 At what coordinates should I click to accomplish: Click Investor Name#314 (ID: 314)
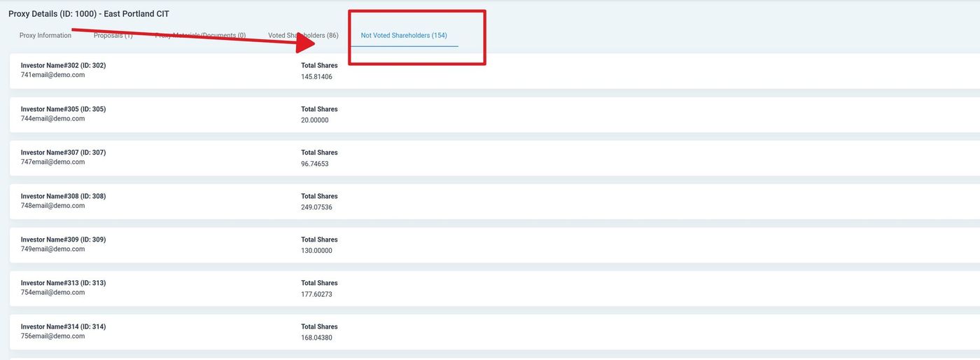point(63,326)
